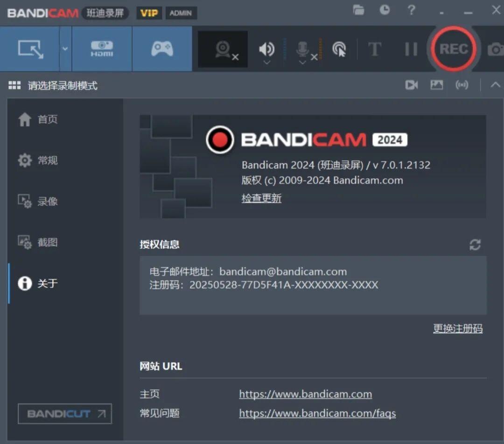The height and width of the screenshot is (444, 504).
Task: Click the 检查更新 check update link
Action: point(261,198)
